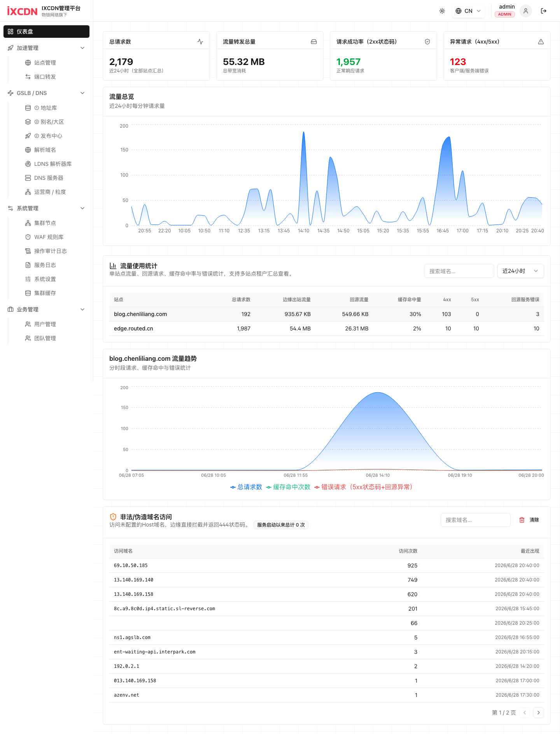Click the 访问次数 column header
Screen dimensions: 560x734
point(408,551)
